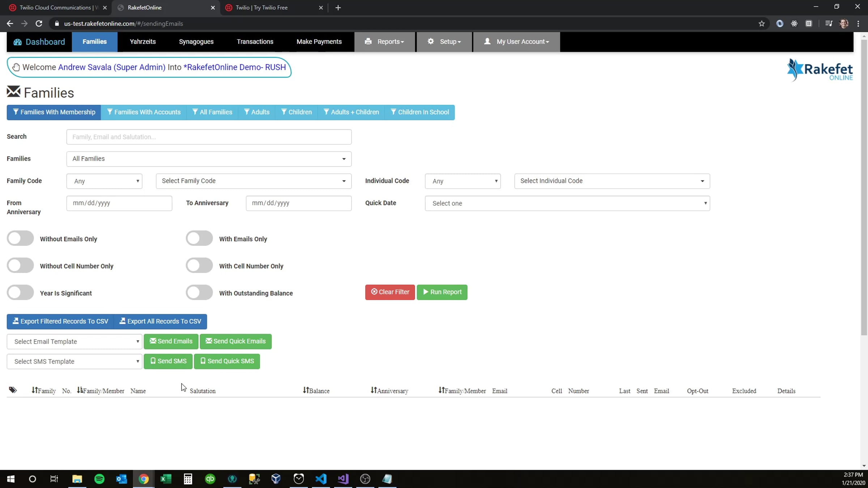Open Excel from the Windows taskbar
The width and height of the screenshot is (868, 488).
pos(166,479)
